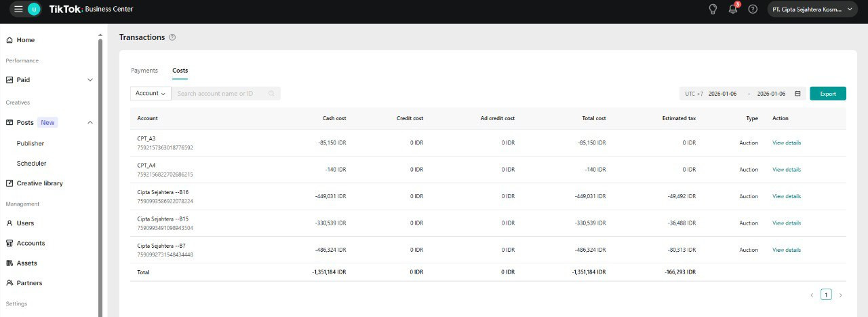Collapse the Posts menu chevron
This screenshot has height=317, width=868.
pos(90,122)
